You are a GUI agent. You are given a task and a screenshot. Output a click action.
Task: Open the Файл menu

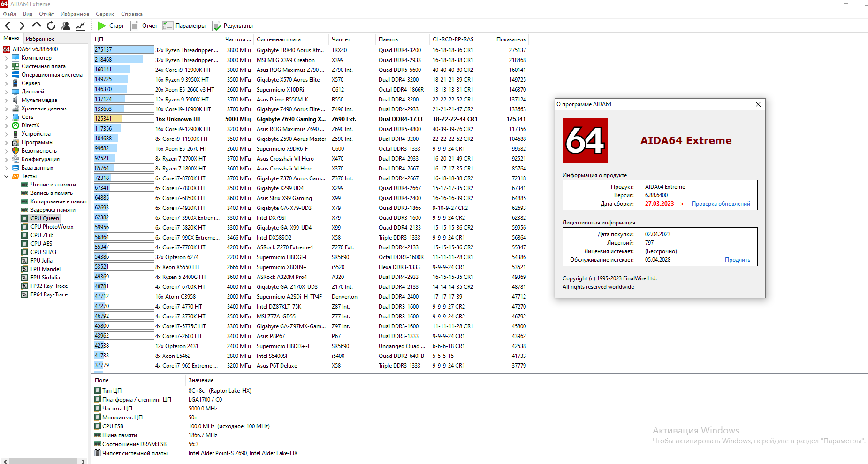point(9,14)
